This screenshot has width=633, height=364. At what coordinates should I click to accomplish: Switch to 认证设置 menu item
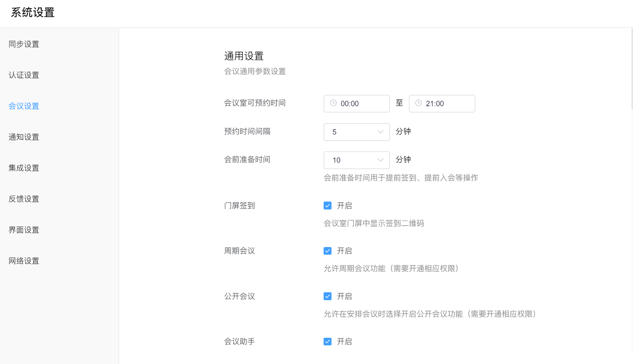tap(24, 75)
